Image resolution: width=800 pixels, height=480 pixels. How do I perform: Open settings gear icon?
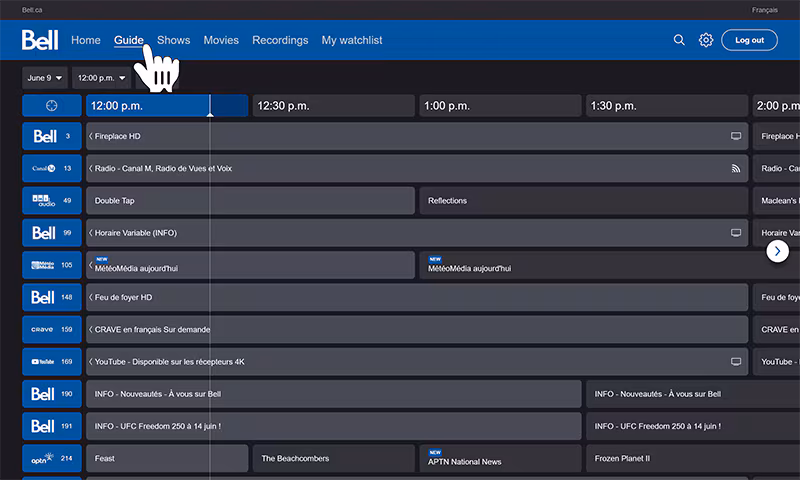(x=706, y=40)
